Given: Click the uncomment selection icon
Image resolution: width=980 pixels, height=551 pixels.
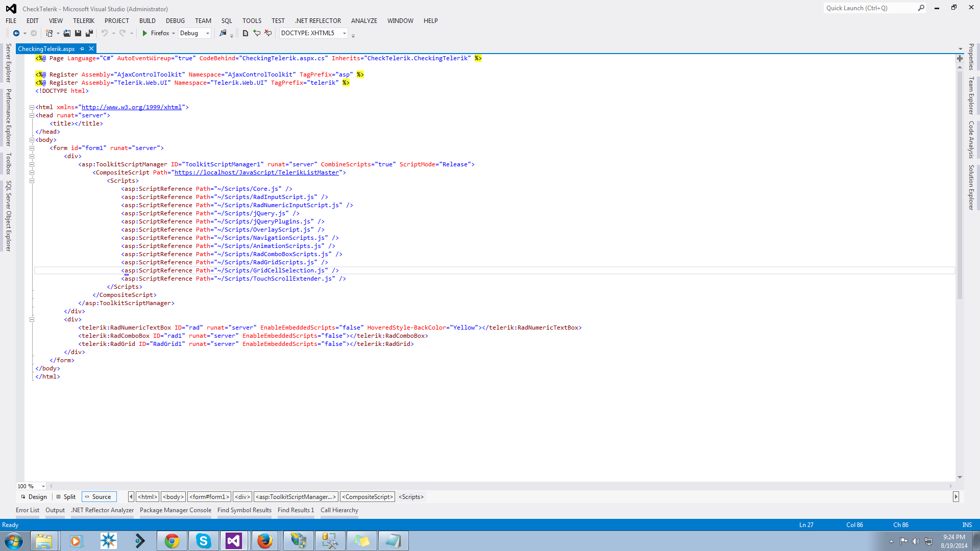Looking at the screenshot, I should pos(268,33).
